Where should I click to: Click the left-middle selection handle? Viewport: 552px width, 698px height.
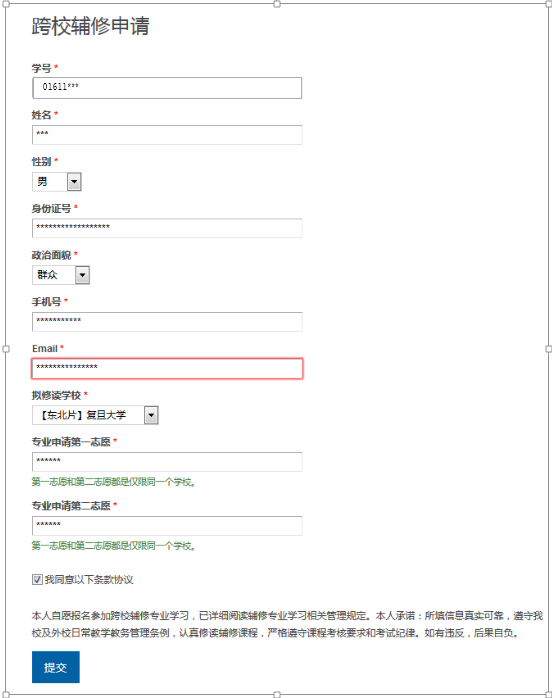(6, 349)
